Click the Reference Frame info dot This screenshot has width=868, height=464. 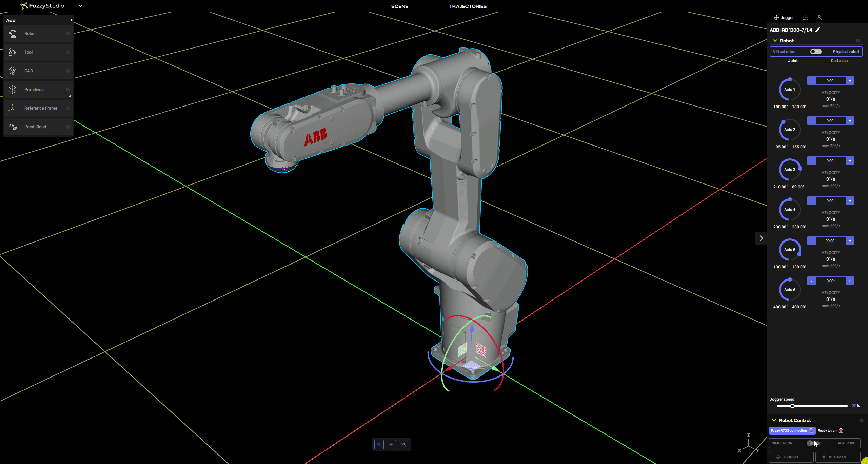click(x=68, y=108)
